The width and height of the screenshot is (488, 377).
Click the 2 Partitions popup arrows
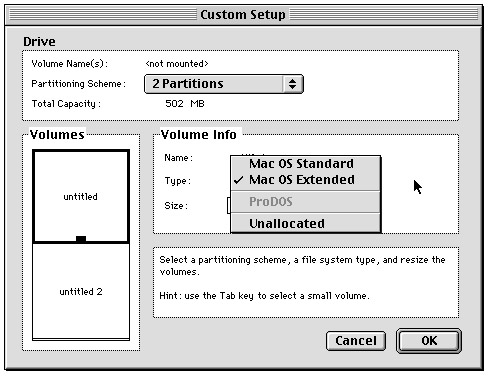[x=292, y=84]
